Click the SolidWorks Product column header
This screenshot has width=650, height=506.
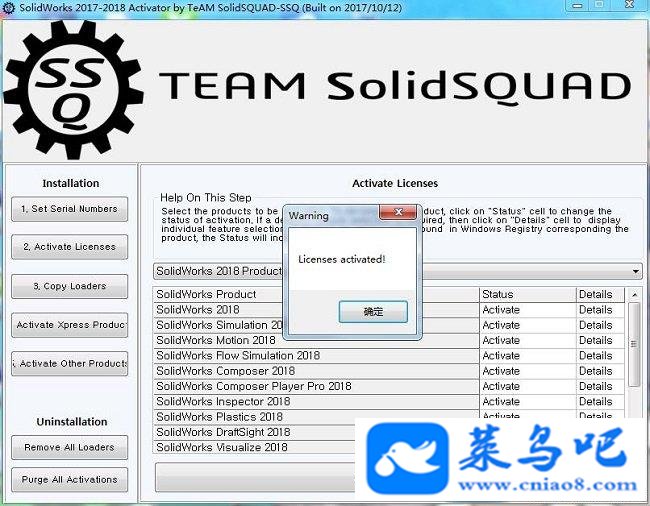[316, 295]
